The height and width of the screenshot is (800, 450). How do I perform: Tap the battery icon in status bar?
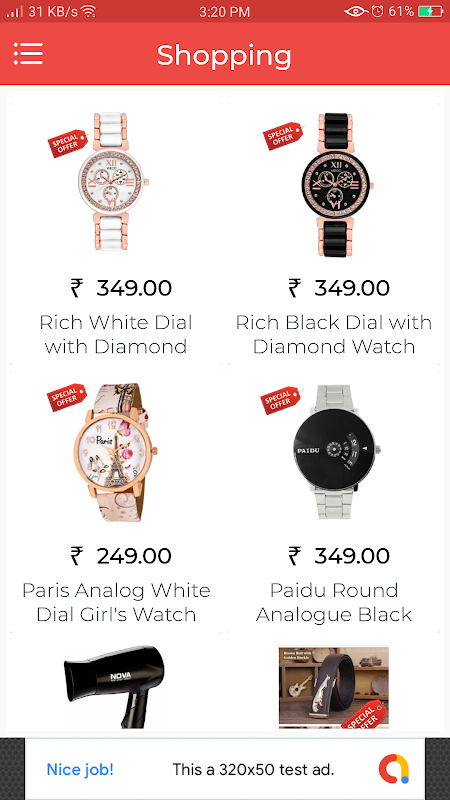click(x=430, y=11)
